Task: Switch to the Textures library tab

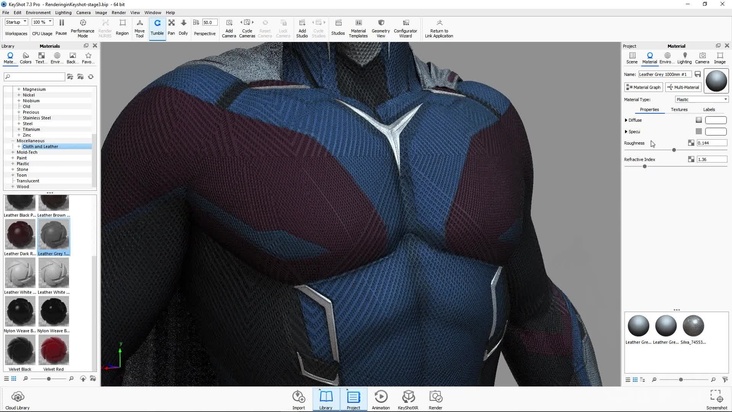Action: (x=41, y=58)
